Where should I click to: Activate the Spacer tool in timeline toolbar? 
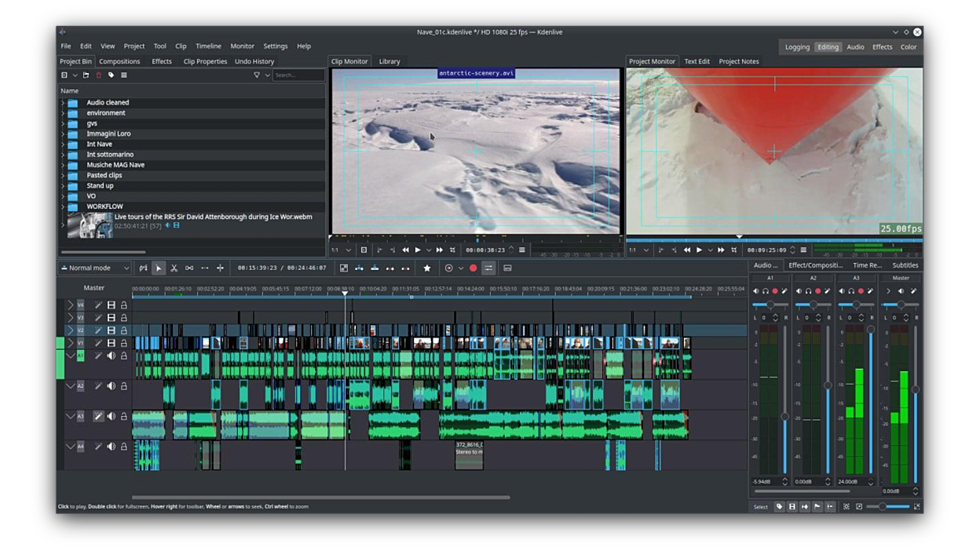pos(189,268)
